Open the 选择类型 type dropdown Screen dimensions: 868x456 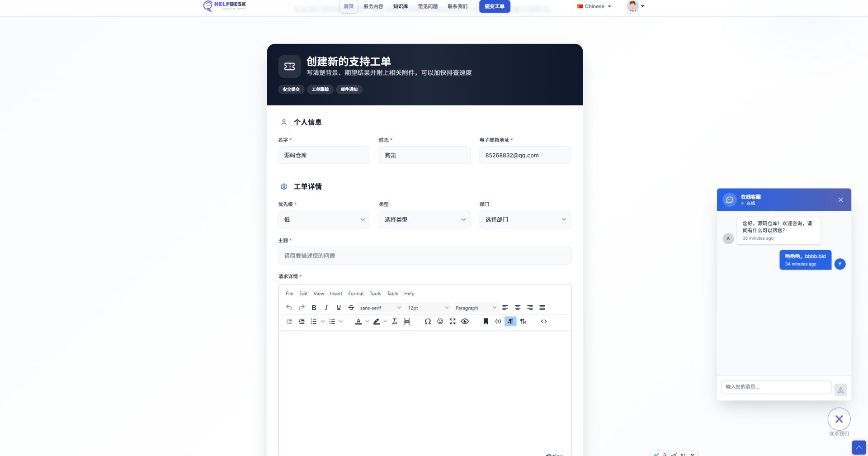pyautogui.click(x=425, y=219)
